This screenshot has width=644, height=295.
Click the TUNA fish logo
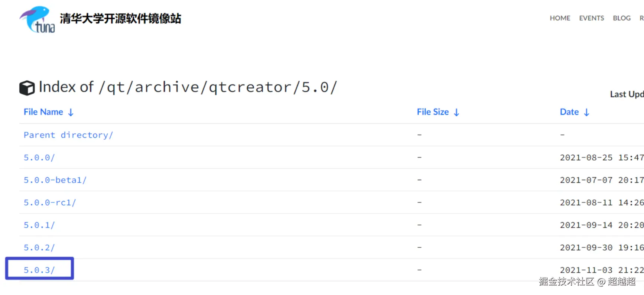37,19
